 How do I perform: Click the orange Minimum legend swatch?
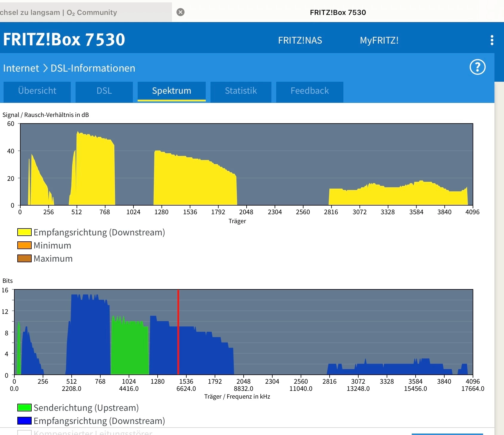click(24, 245)
